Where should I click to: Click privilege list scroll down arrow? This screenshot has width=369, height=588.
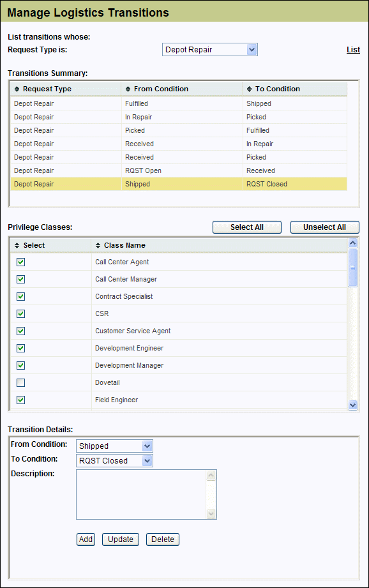click(x=352, y=405)
